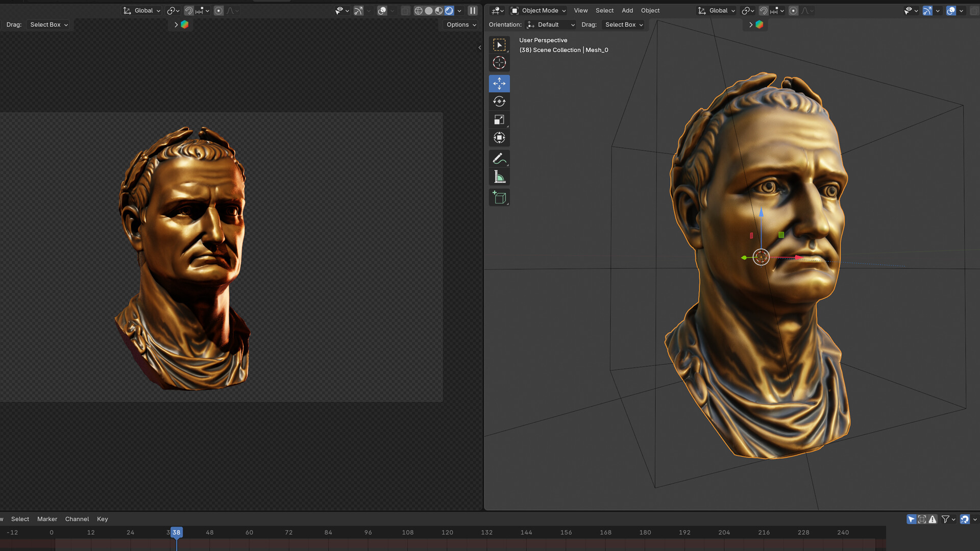Image resolution: width=980 pixels, height=551 pixels.
Task: Expand the left viewport sidebar arrow
Action: click(479, 47)
